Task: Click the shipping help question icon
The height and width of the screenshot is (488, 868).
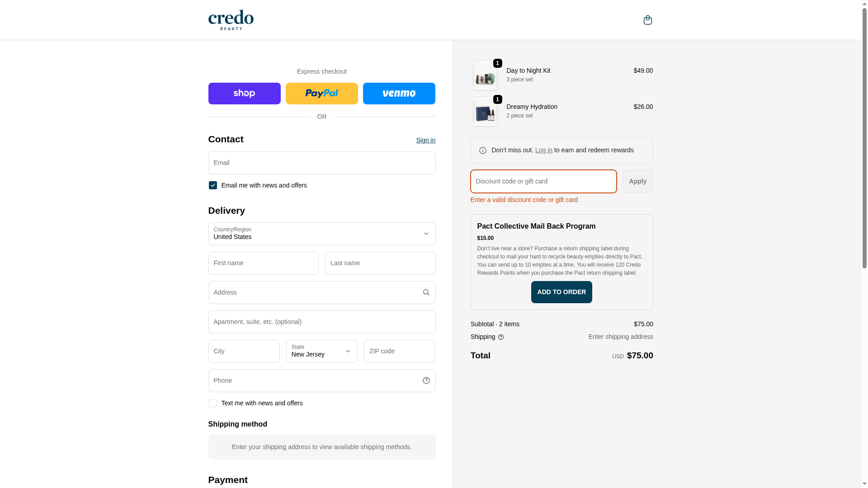Action: pos(501,337)
